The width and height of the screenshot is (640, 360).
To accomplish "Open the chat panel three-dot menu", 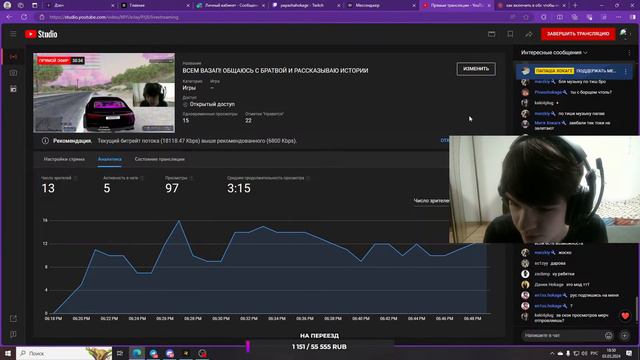I will [x=629, y=53].
